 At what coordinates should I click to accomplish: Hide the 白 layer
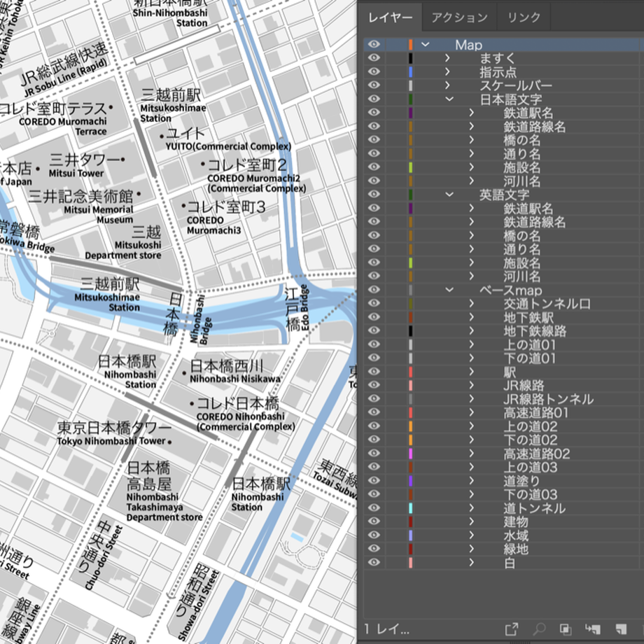coord(374,562)
